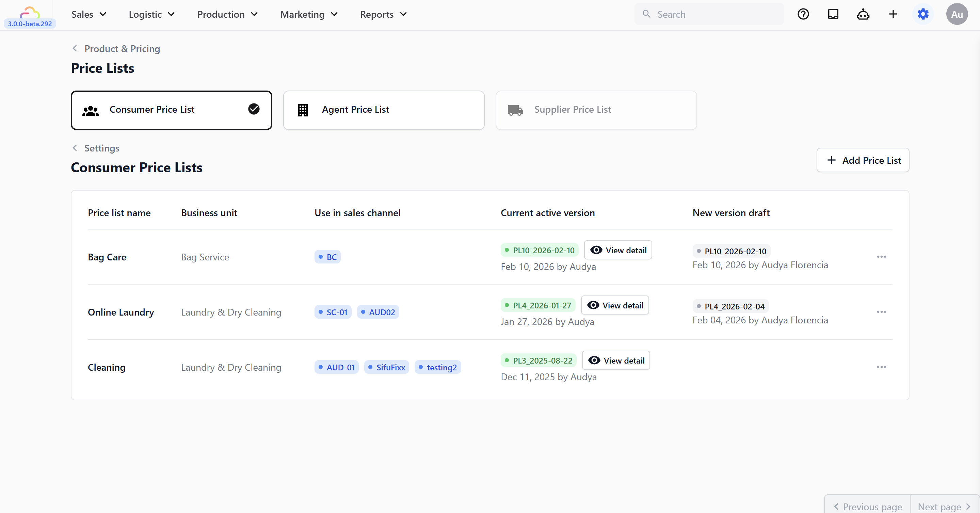Click the help question mark icon
Image resolution: width=980 pixels, height=513 pixels.
[803, 14]
